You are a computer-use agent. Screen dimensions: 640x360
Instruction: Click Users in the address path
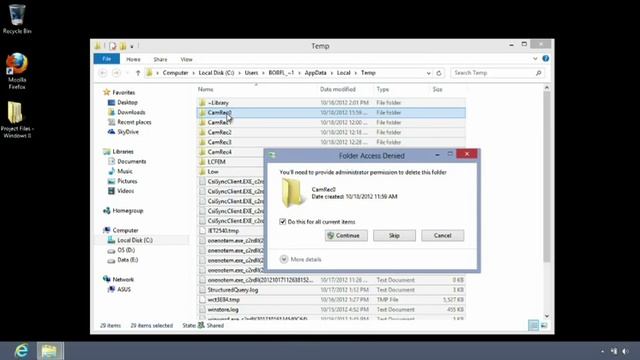(x=251, y=73)
